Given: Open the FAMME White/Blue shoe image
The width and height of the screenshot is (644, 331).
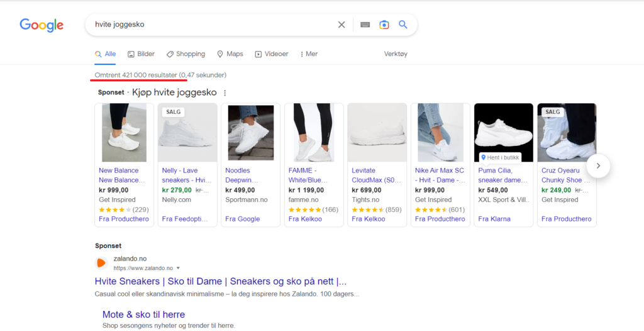Looking at the screenshot, I should click(x=314, y=132).
